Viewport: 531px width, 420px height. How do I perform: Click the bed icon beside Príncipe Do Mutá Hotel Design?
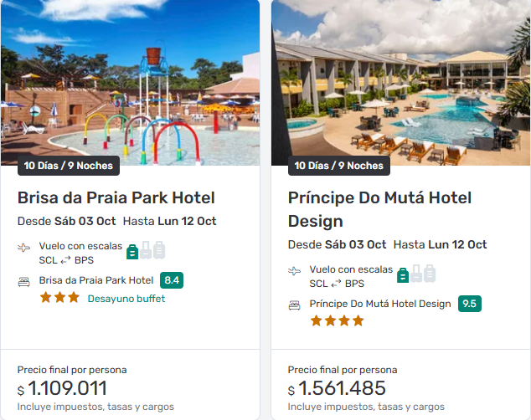(295, 305)
